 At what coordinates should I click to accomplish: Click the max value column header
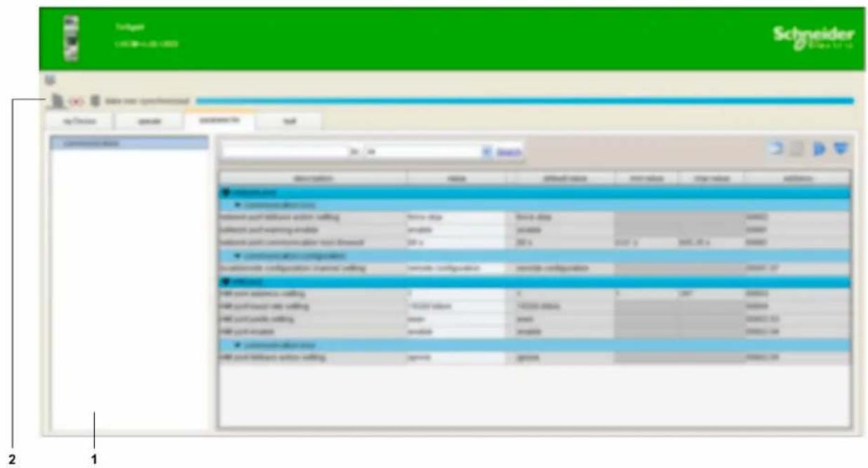[x=710, y=179]
